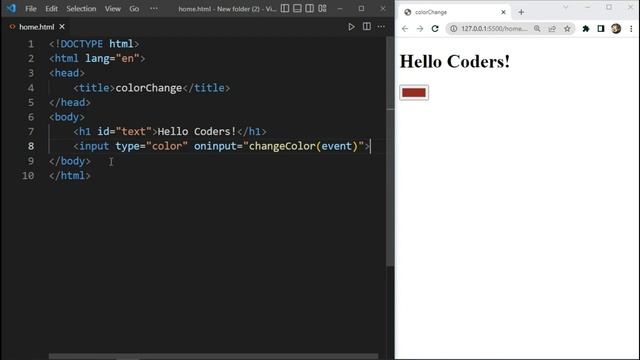
Task: Click the closing </body> tag on line 9
Action: pyautogui.click(x=70, y=161)
